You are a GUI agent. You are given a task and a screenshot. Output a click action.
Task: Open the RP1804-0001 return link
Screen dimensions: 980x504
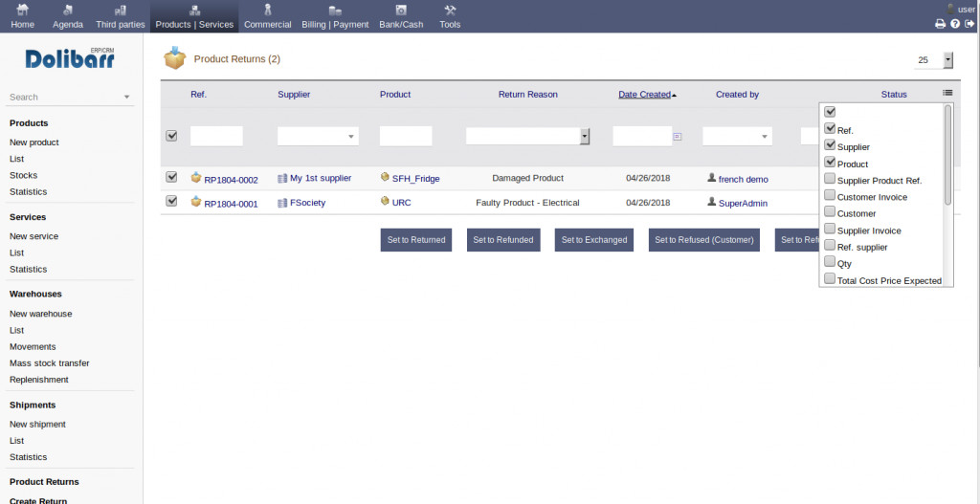tap(231, 203)
